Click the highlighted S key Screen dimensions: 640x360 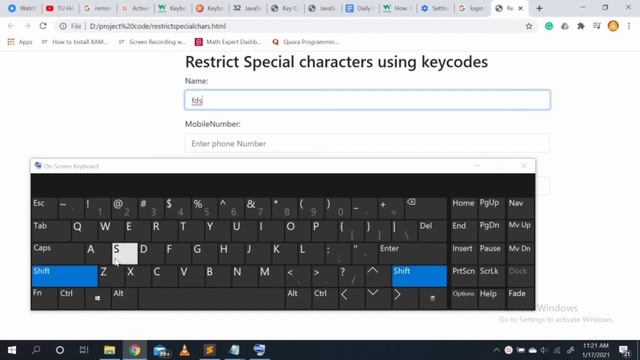[124, 253]
